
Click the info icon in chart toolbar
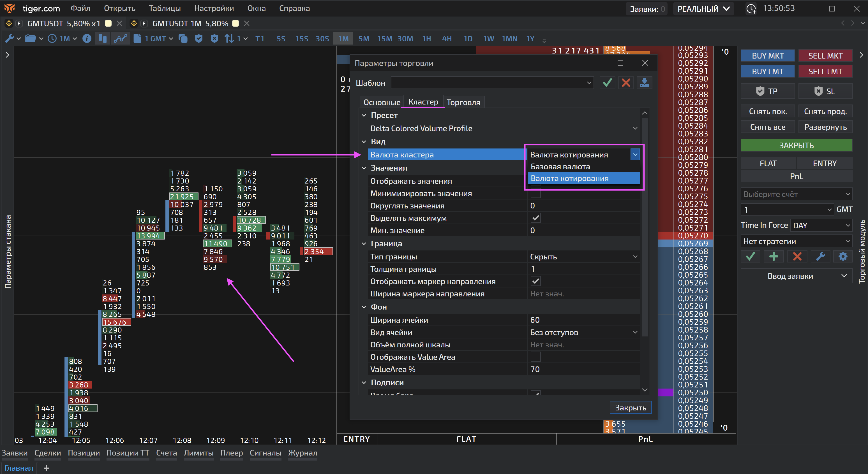click(87, 39)
